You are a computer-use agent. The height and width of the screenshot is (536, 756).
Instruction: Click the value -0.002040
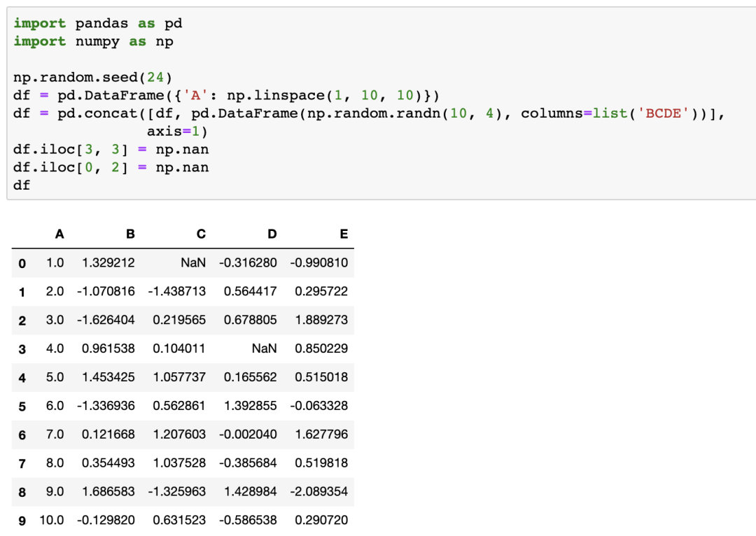click(x=248, y=435)
